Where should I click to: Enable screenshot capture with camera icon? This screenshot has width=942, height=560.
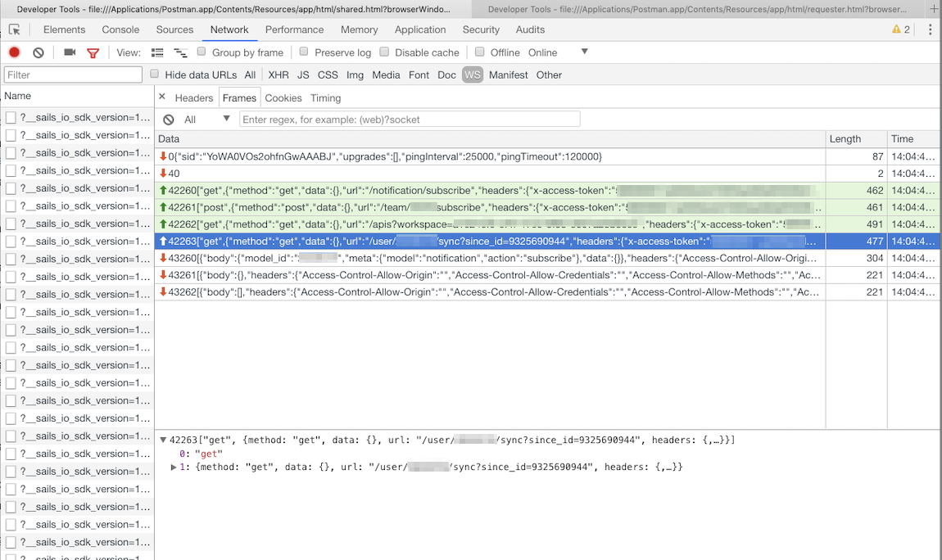pyautogui.click(x=69, y=52)
